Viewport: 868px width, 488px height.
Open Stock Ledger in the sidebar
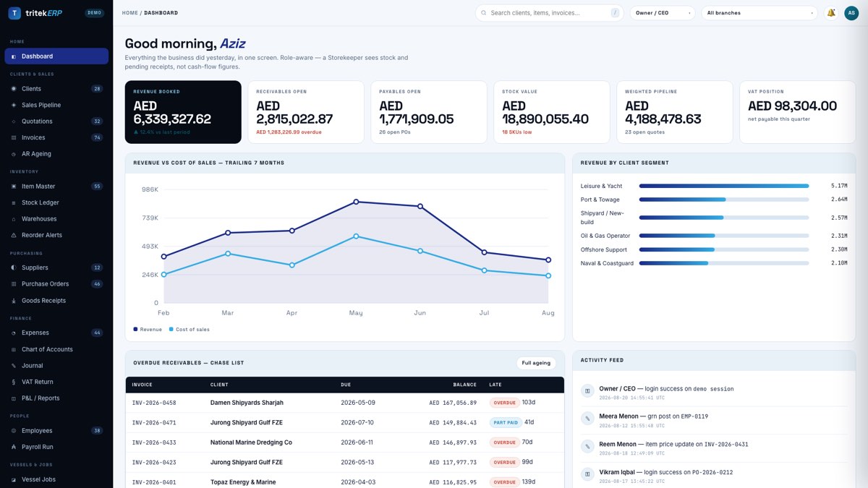click(56, 202)
